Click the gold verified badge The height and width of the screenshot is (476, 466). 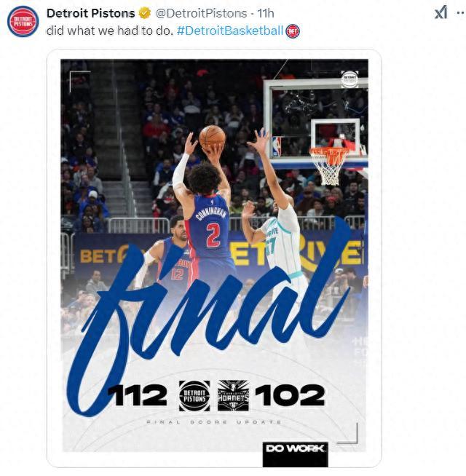click(145, 13)
